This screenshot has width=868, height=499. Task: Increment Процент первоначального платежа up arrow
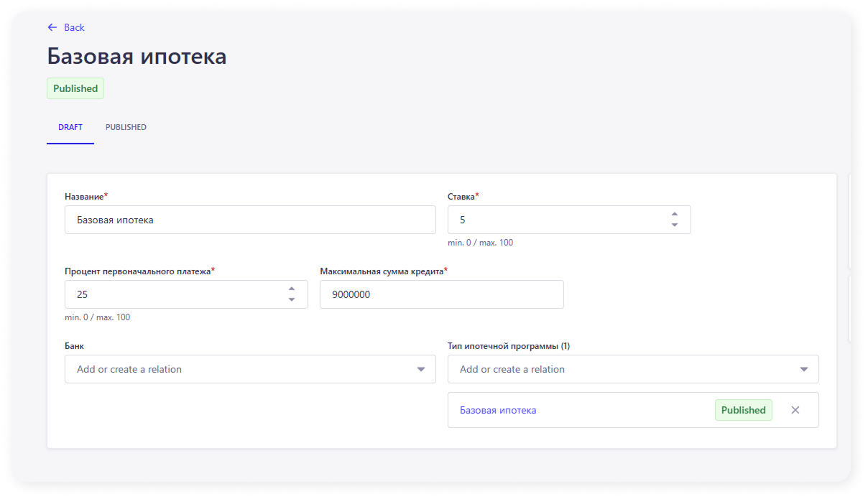[291, 289]
